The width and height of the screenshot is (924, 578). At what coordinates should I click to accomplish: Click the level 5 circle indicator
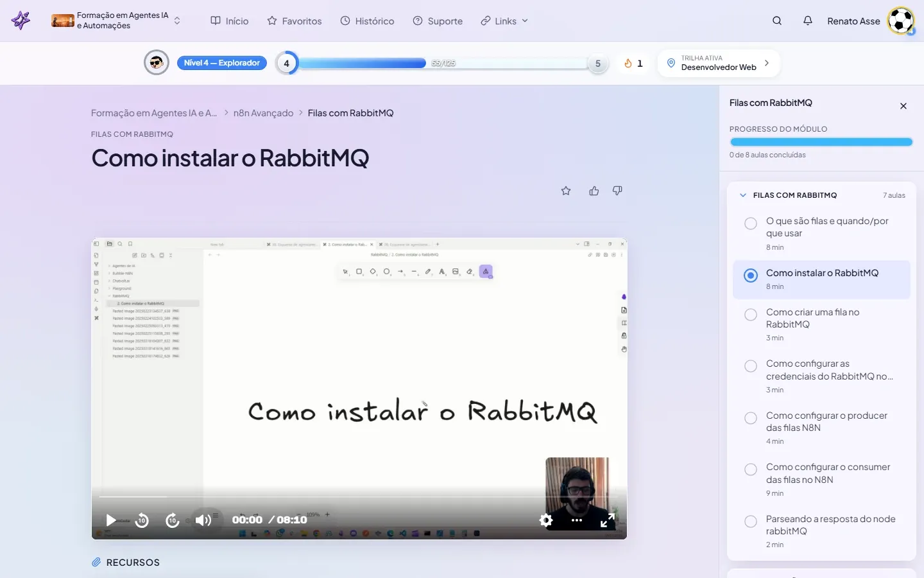[598, 63]
